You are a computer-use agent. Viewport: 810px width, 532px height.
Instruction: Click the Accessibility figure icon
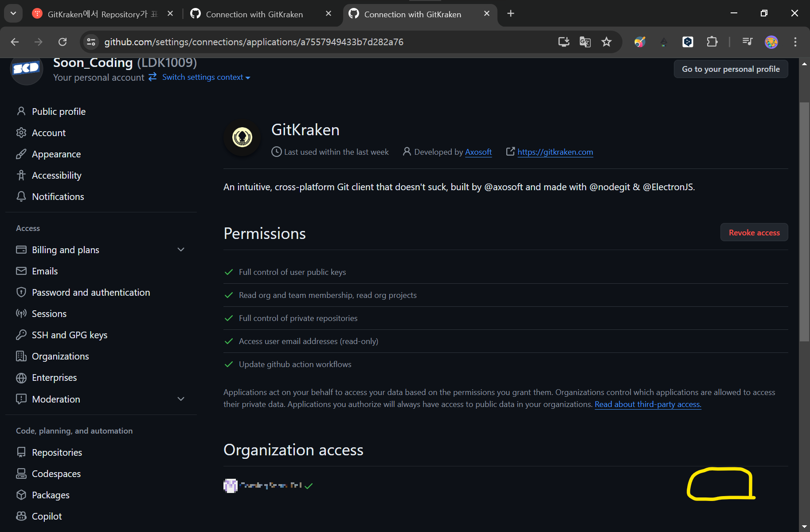(x=21, y=175)
